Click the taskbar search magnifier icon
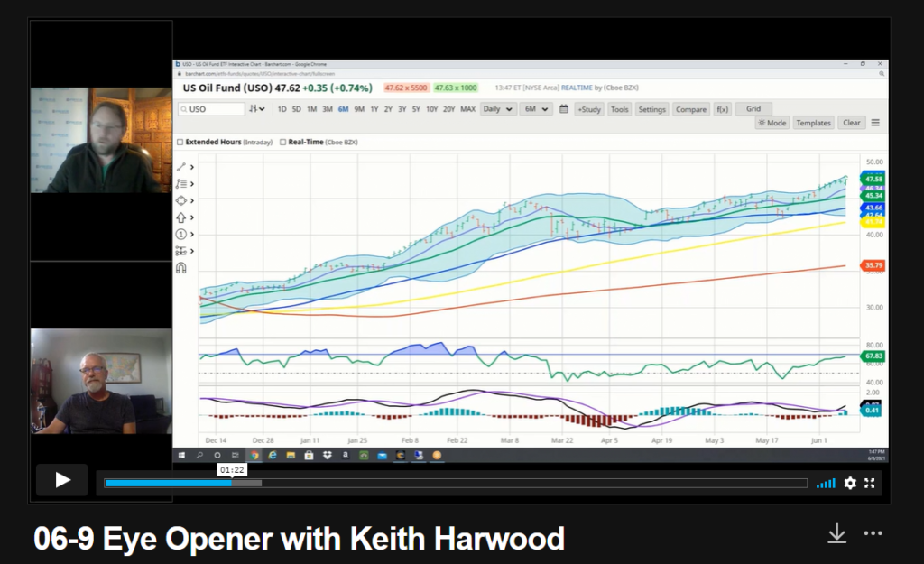This screenshot has height=564, width=924. [199, 455]
